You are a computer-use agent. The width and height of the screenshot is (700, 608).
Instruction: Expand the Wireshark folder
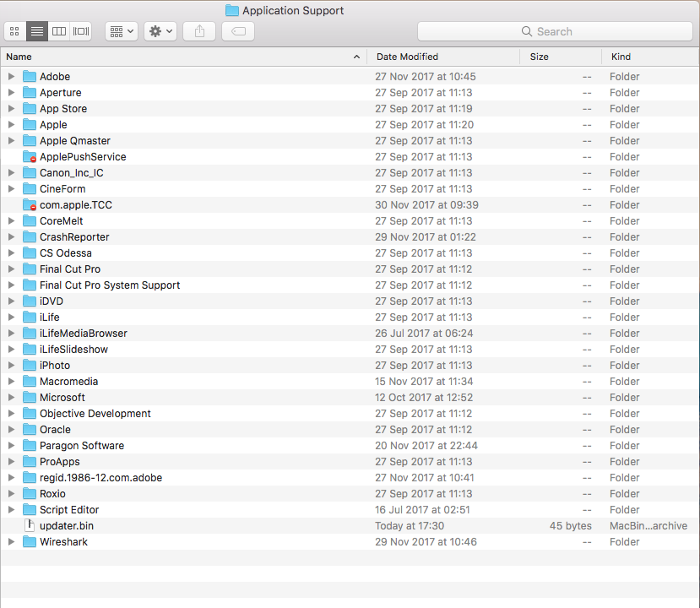pyautogui.click(x=11, y=541)
